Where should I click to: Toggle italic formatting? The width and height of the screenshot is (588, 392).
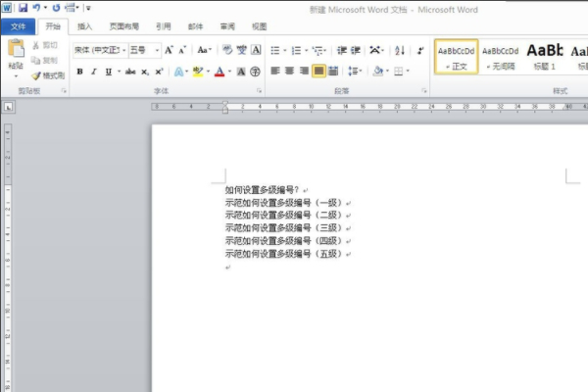pyautogui.click(x=95, y=72)
